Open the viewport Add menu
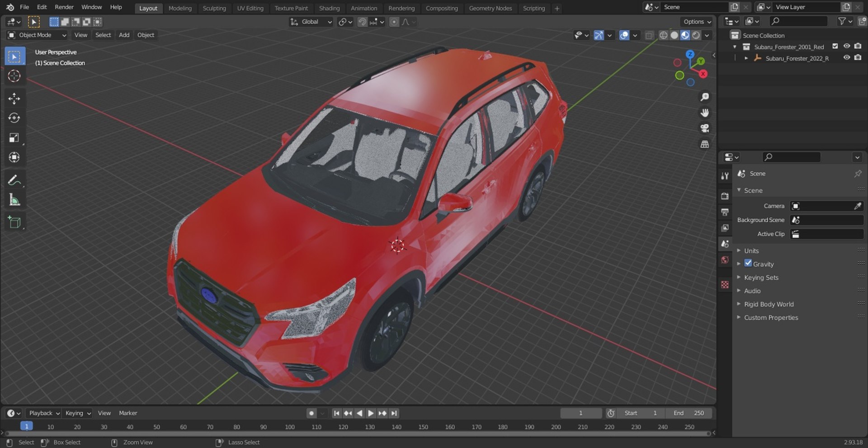 [124, 35]
